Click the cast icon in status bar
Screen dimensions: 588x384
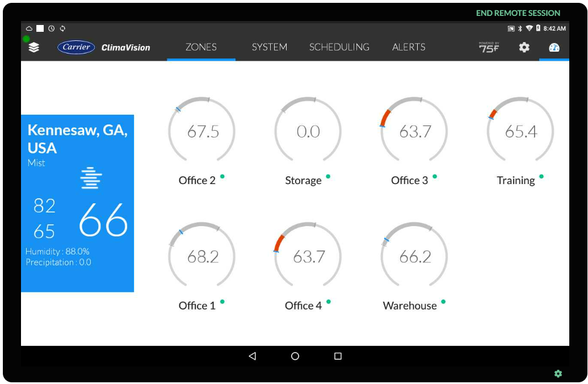pos(511,28)
